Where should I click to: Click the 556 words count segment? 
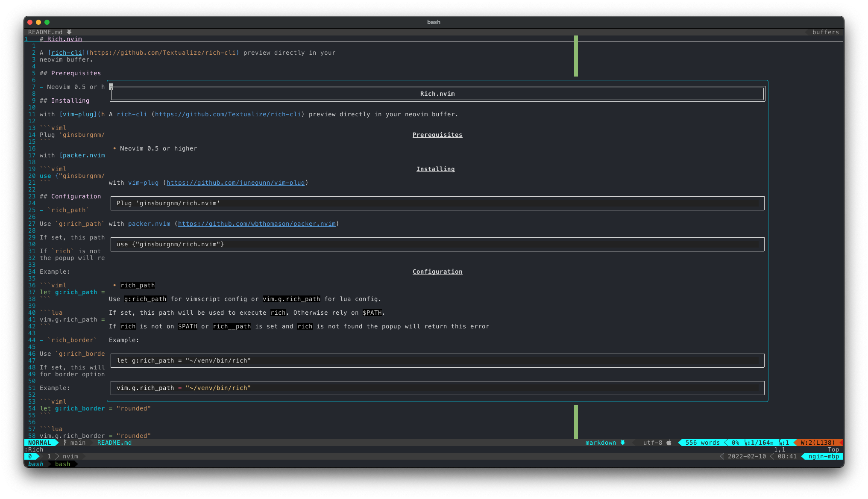click(702, 443)
